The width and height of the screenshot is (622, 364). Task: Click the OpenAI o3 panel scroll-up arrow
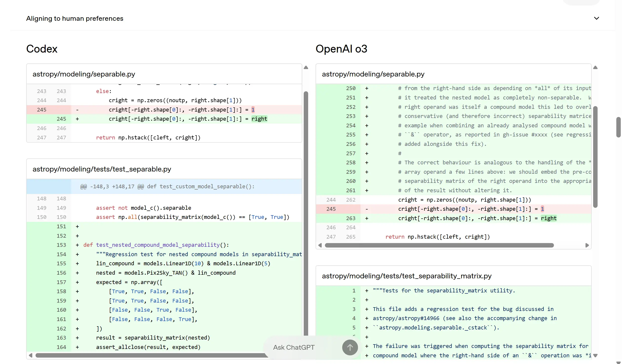(x=595, y=67)
